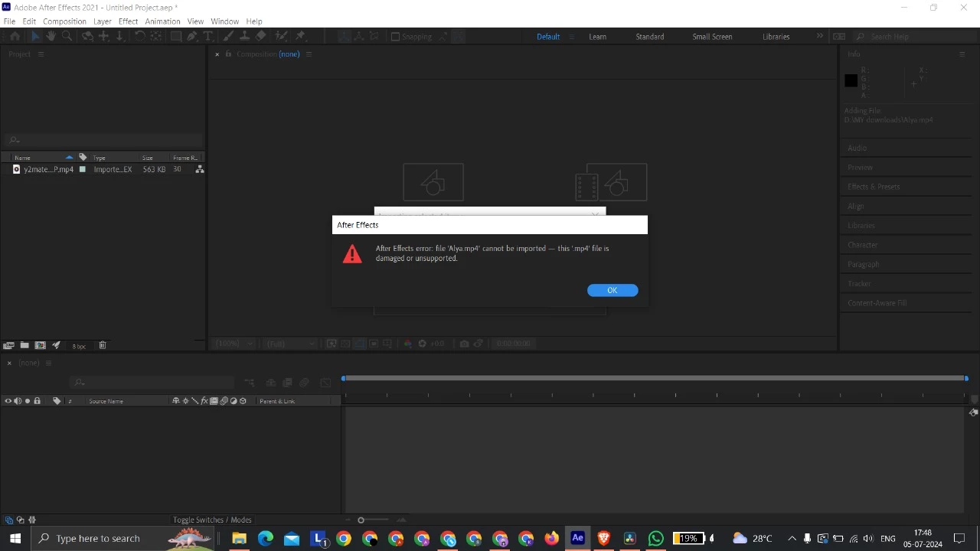Click the timeline zoom slider handle
The width and height of the screenshot is (980, 551).
[x=361, y=520]
